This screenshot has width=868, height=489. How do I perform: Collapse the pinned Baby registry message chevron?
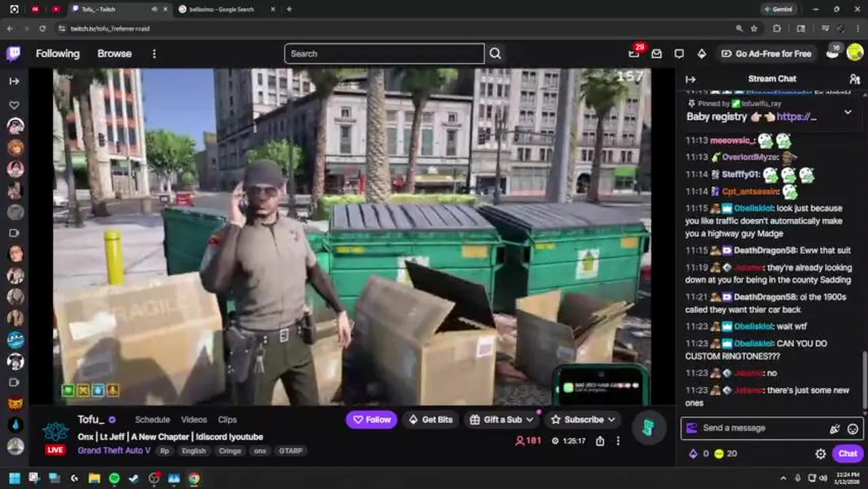[848, 112]
